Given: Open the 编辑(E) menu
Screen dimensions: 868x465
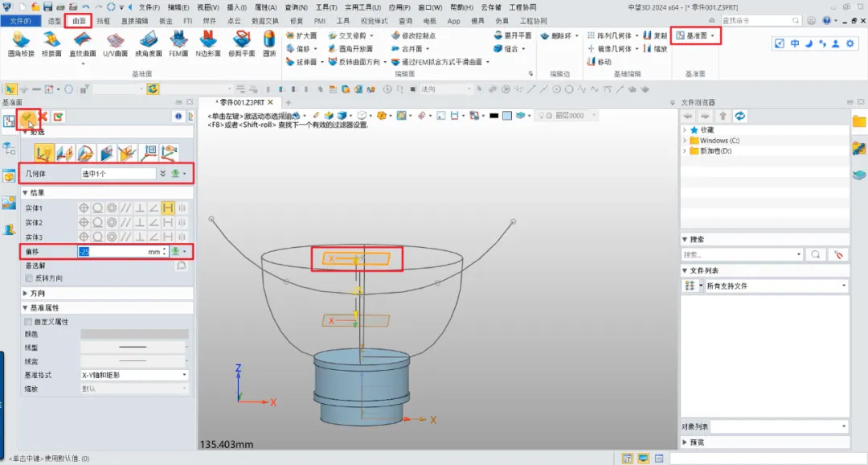Looking at the screenshot, I should coord(178,7).
